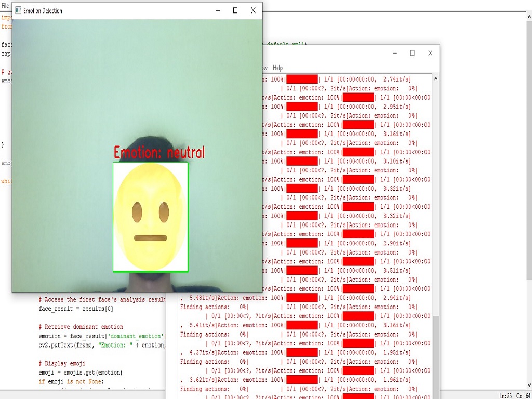Click the shell output '4.37it/s'
The height and width of the screenshot is (399, 532).
[x=204, y=353]
